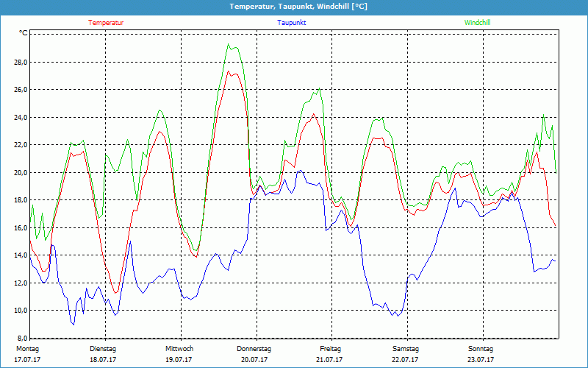Click the red 'Temperatur' legend label
Image resolution: width=588 pixels, height=368 pixels.
(x=106, y=23)
